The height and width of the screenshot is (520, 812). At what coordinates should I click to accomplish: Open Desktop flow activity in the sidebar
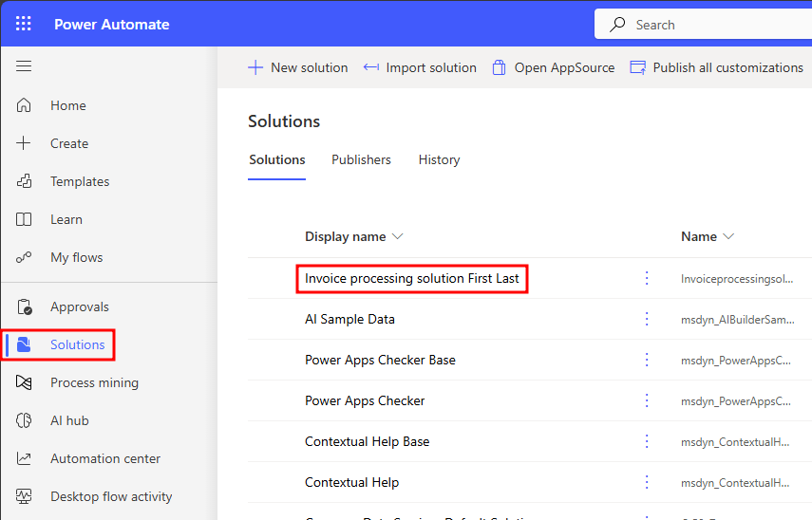109,496
